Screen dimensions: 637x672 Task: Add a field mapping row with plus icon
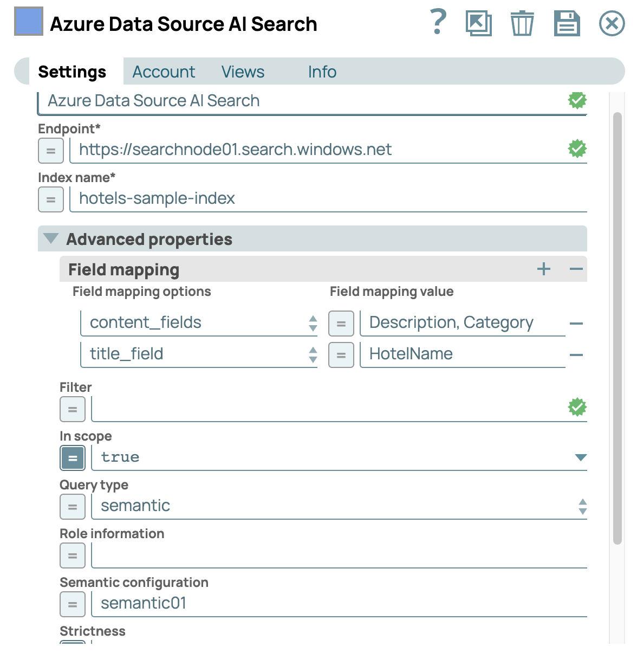pos(544,269)
